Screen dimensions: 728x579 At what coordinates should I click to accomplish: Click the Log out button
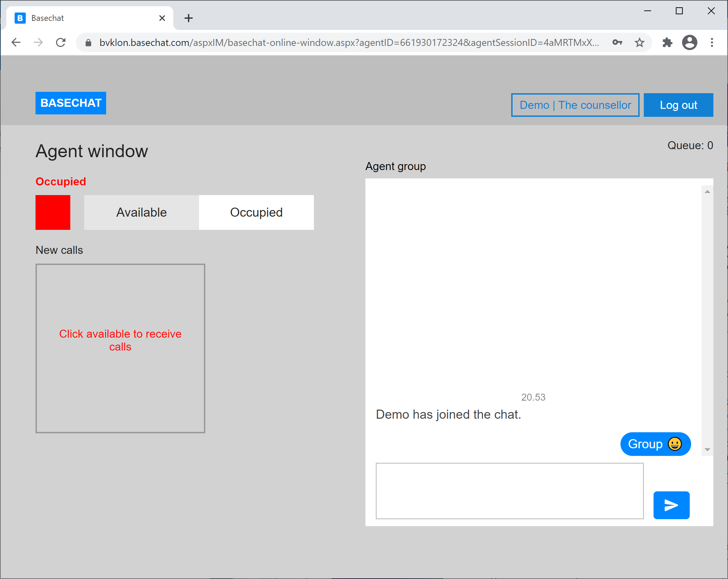[x=678, y=105]
